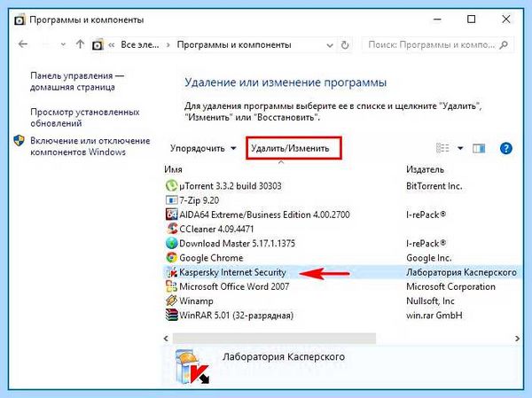Go up one folder level
The height and width of the screenshot is (398, 532).
(x=80, y=44)
